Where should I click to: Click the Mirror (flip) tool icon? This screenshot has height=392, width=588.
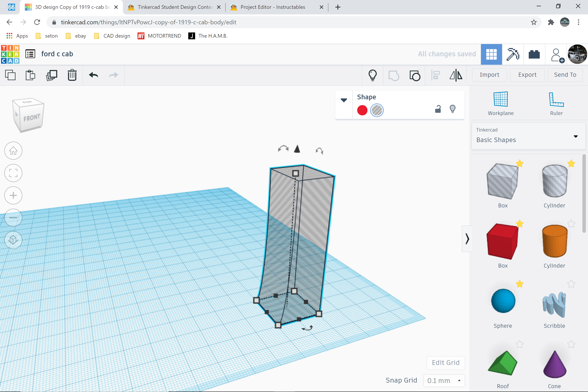coord(456,75)
